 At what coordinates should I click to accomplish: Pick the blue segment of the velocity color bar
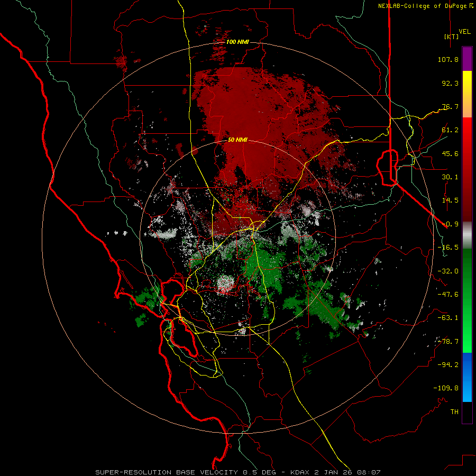pos(467,377)
